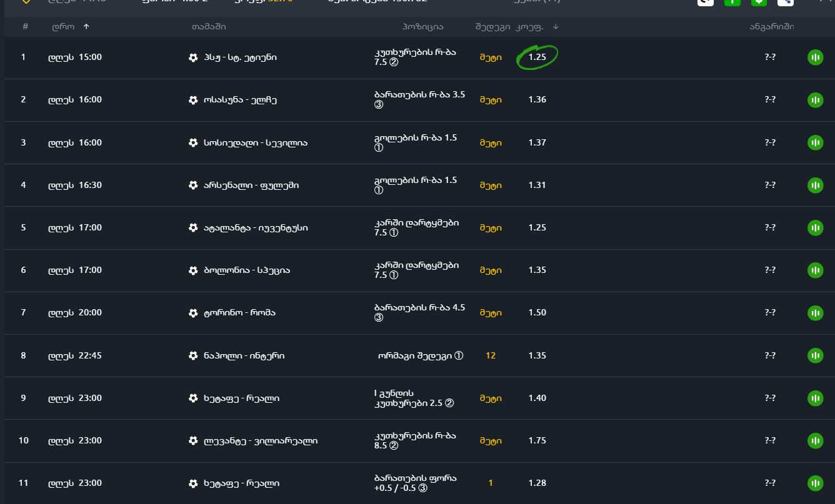Click soccer ball icon beside სოსიედადი - სევილია
835x504 pixels.
(x=193, y=142)
